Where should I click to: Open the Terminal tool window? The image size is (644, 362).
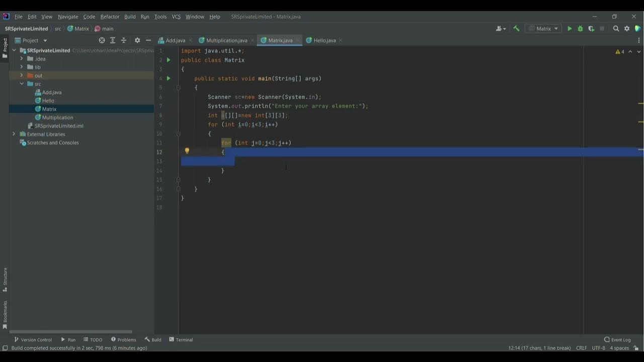pos(181,340)
